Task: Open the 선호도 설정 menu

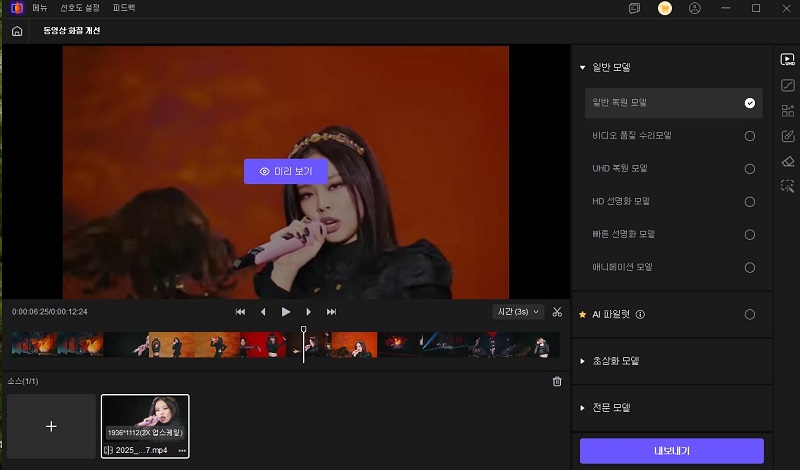Action: (80, 8)
